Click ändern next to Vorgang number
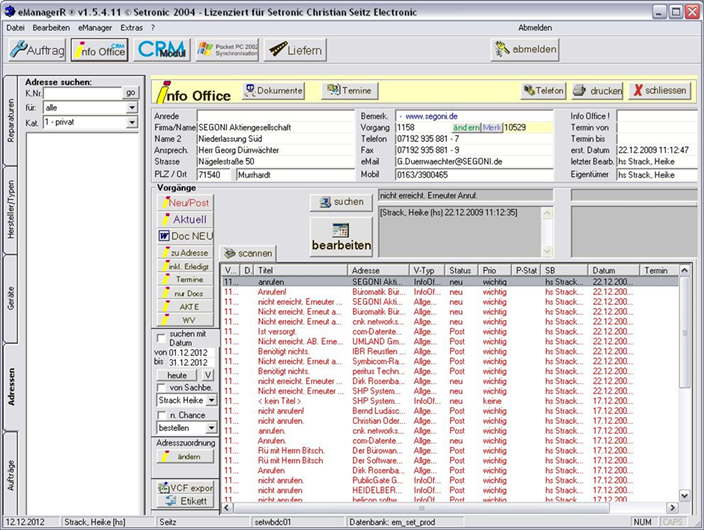Viewport: 705px width, 530px height. [x=466, y=128]
